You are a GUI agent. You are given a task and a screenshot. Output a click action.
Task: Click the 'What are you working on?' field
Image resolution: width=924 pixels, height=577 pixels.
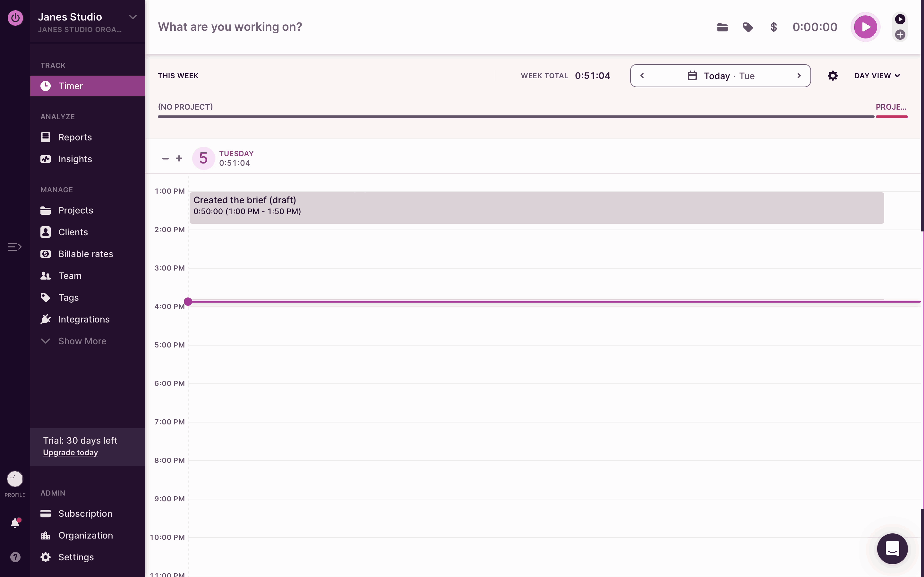pos(230,27)
